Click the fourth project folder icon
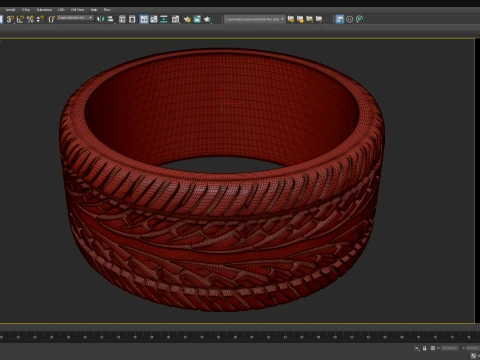 pos(319,19)
